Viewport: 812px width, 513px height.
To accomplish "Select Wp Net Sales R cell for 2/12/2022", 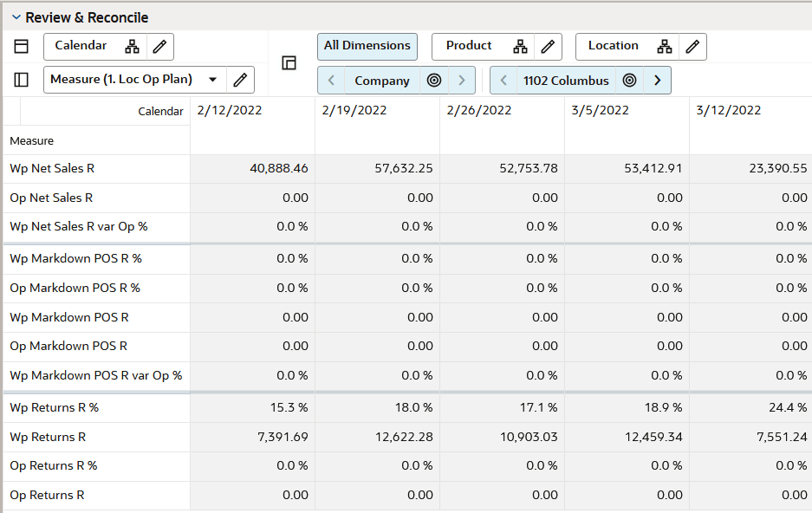I will (253, 169).
